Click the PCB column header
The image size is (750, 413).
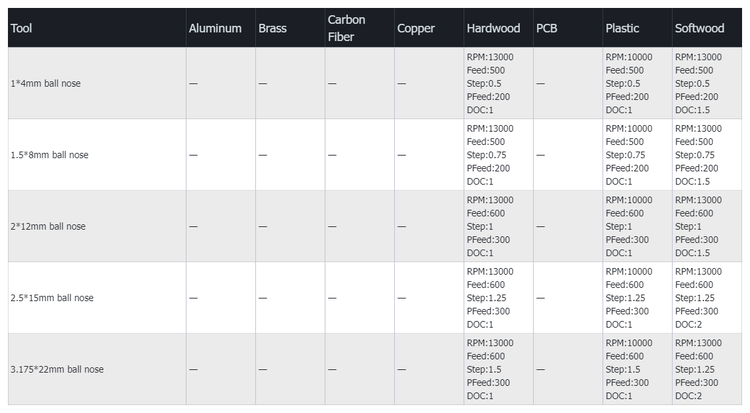pyautogui.click(x=547, y=28)
